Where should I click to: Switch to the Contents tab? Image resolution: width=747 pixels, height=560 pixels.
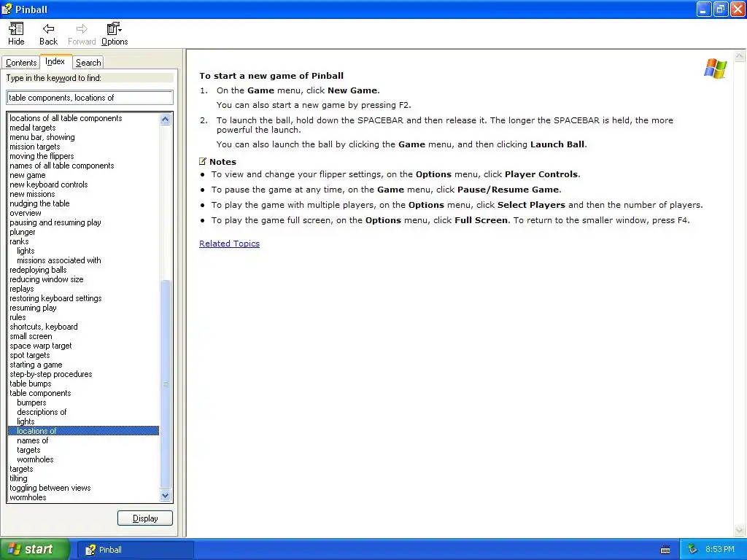pos(21,63)
